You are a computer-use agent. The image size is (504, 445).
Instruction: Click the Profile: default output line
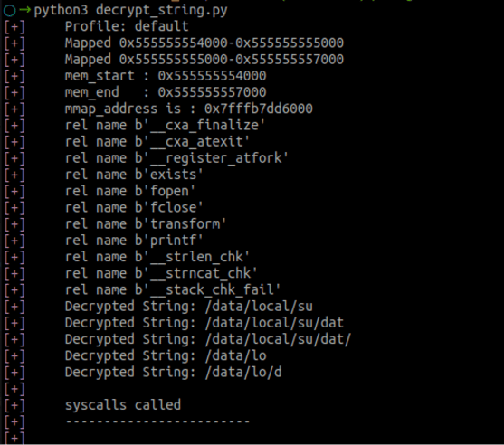coord(127,26)
